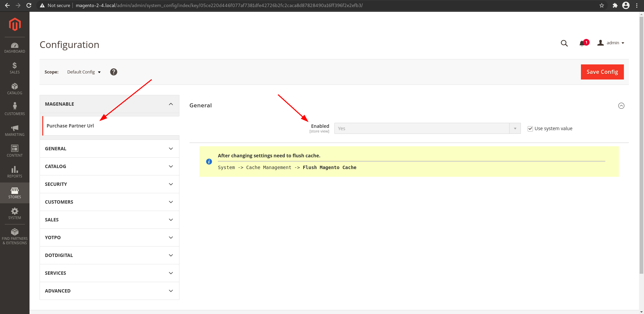This screenshot has height=314, width=644.
Task: Uncheck the Use system value checkbox
Action: coord(530,129)
